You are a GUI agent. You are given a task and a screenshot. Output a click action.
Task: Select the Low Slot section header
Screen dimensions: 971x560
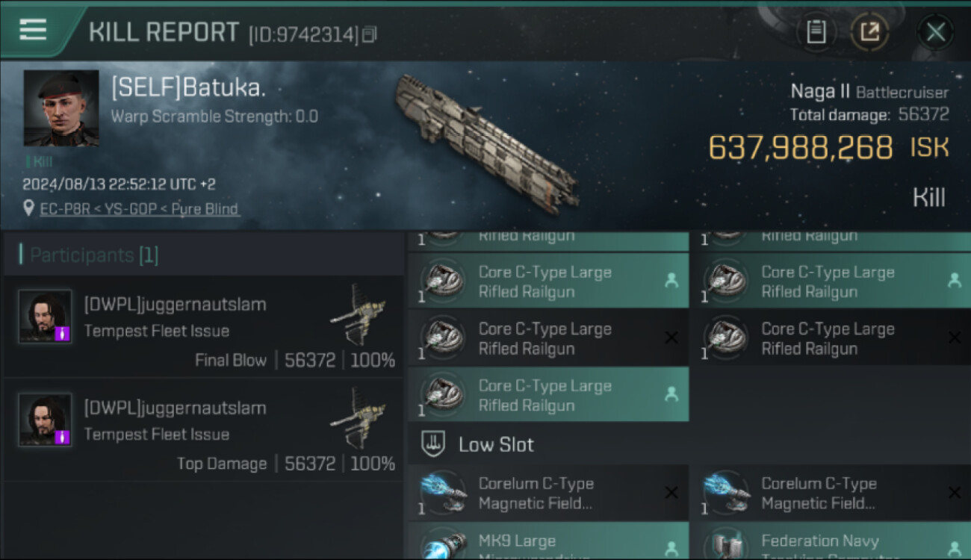click(496, 445)
